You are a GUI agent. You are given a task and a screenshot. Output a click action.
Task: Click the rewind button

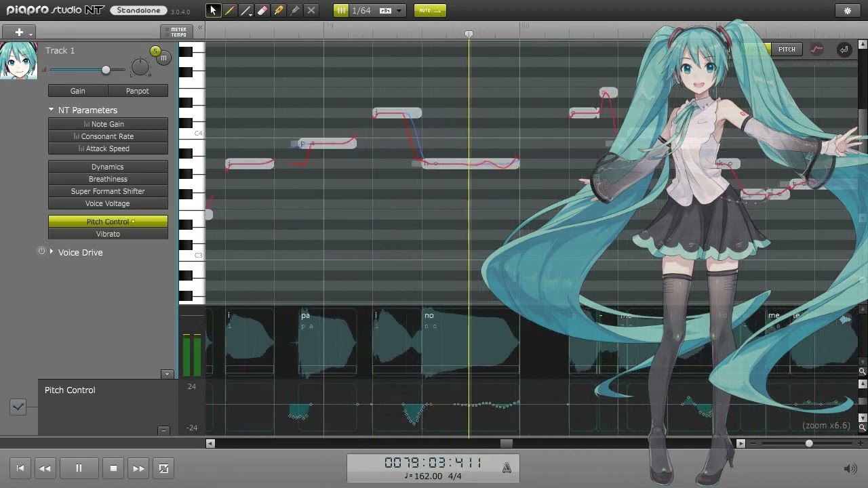tap(45, 468)
